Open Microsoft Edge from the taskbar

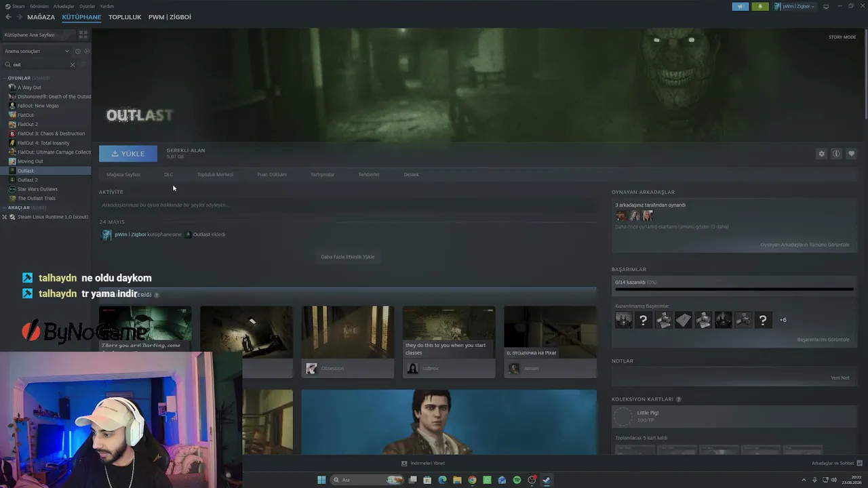442,480
